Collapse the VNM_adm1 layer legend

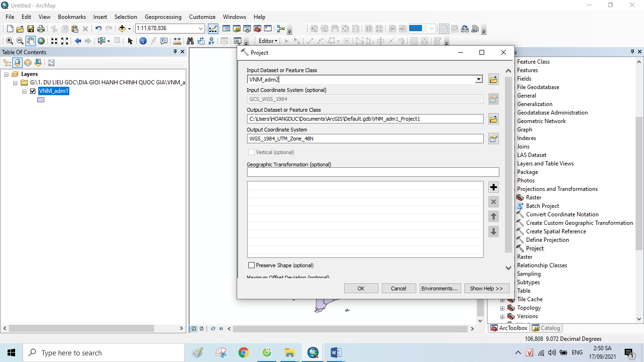tap(25, 91)
